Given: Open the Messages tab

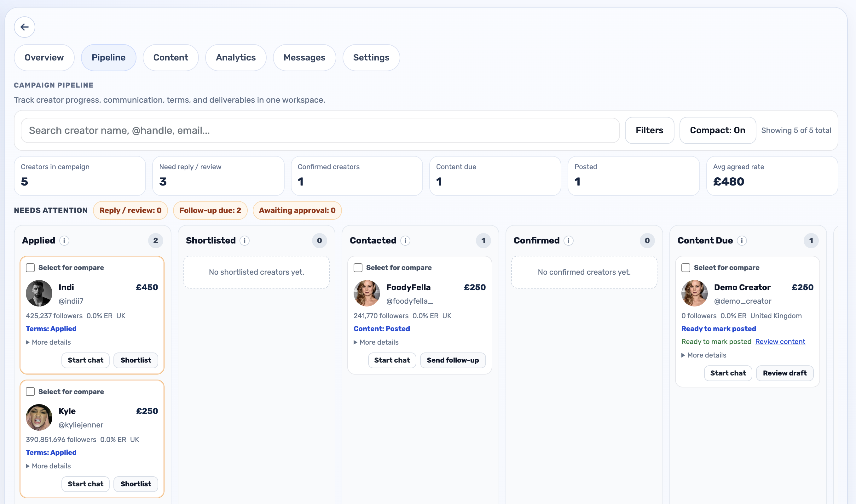Looking at the screenshot, I should point(304,57).
